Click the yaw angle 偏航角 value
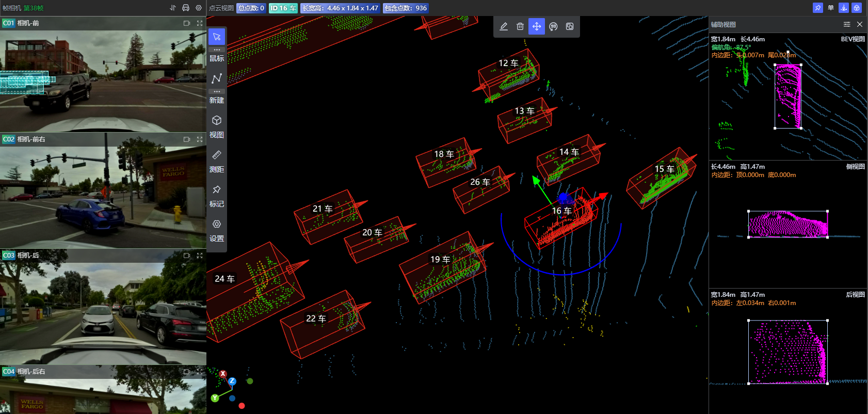This screenshot has height=414, width=868. pos(731,47)
